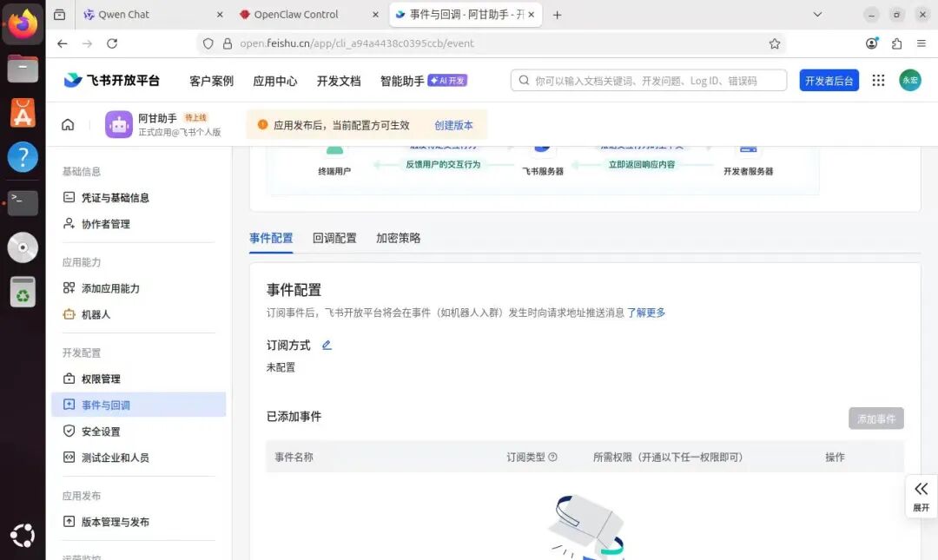Click 凭证与基础信息 sidebar icon
Viewport: 938px width, 560px height.
coord(69,197)
